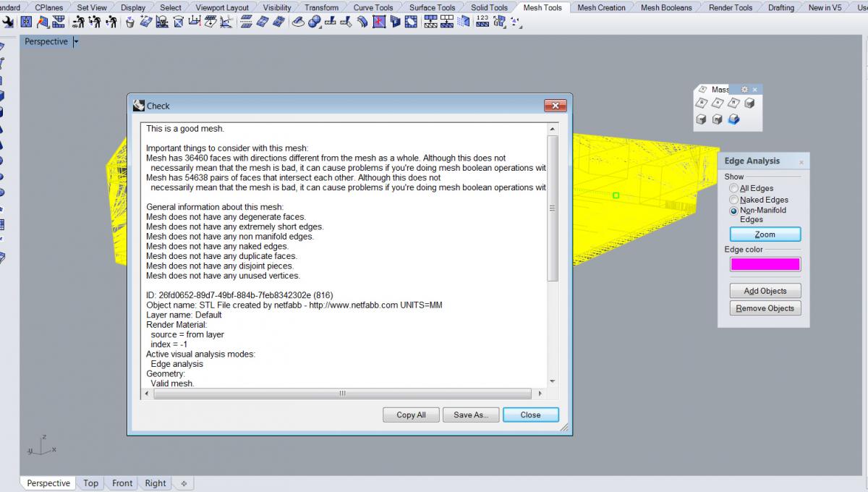Image resolution: width=868 pixels, height=492 pixels.
Task: Click Remove Objects in Edge Analysis
Action: [x=765, y=308]
